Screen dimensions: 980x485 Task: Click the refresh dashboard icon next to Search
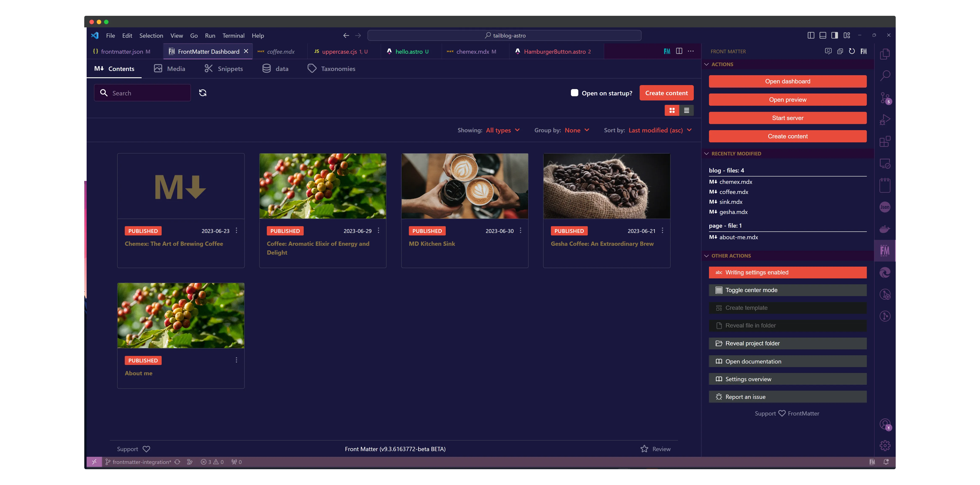pos(203,93)
